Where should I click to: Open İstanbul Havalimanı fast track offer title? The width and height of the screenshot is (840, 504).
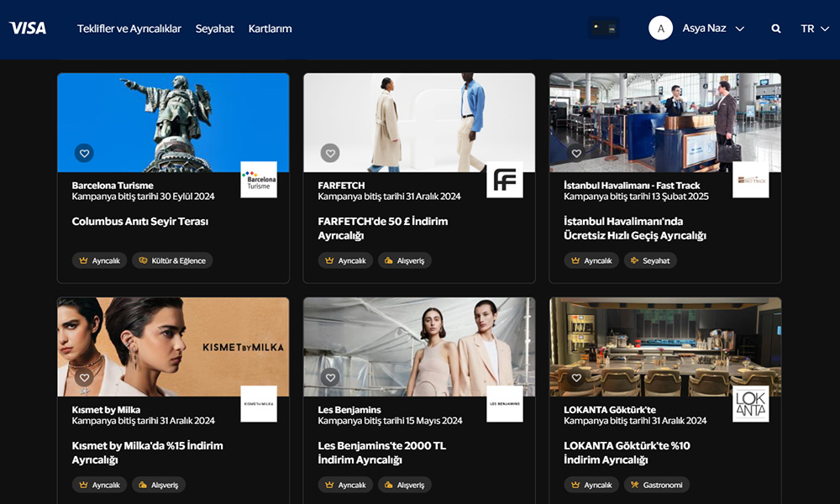click(634, 228)
